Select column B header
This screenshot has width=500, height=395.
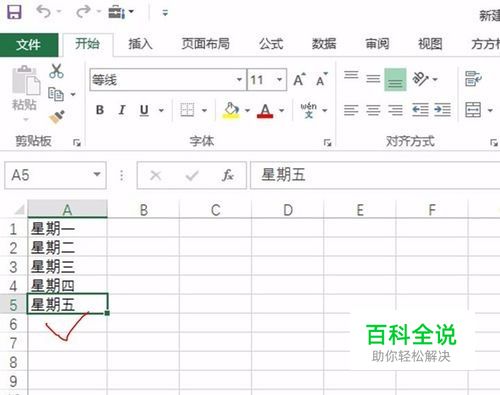pos(144,210)
